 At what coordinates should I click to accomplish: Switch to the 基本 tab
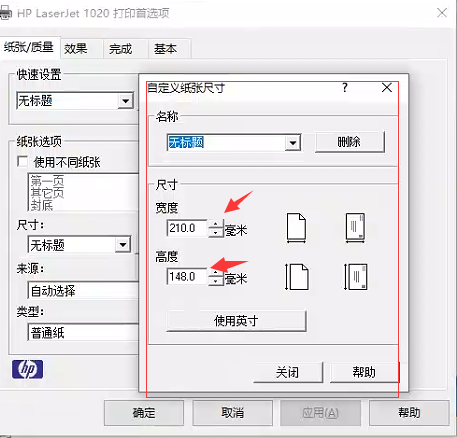[x=169, y=49]
